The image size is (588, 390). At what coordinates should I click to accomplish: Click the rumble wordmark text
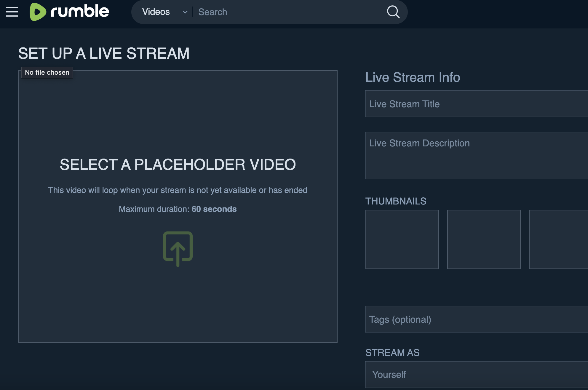point(80,12)
